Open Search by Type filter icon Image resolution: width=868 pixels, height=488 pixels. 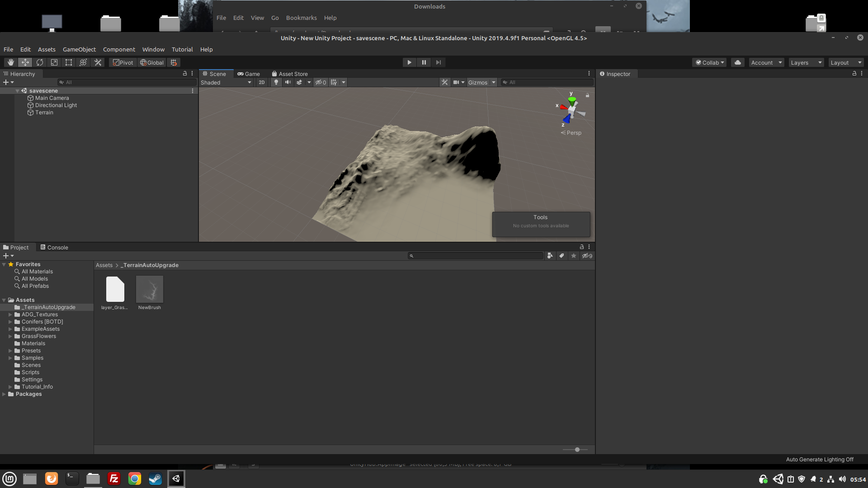point(550,256)
